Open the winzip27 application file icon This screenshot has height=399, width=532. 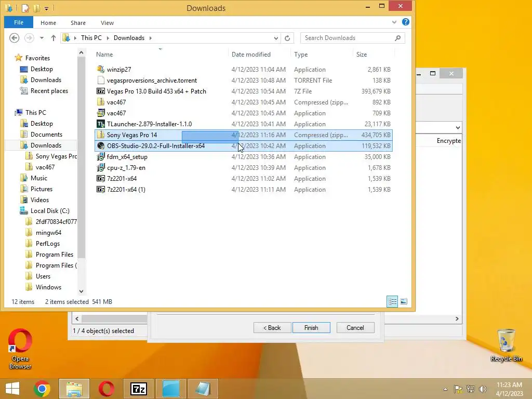(x=101, y=69)
